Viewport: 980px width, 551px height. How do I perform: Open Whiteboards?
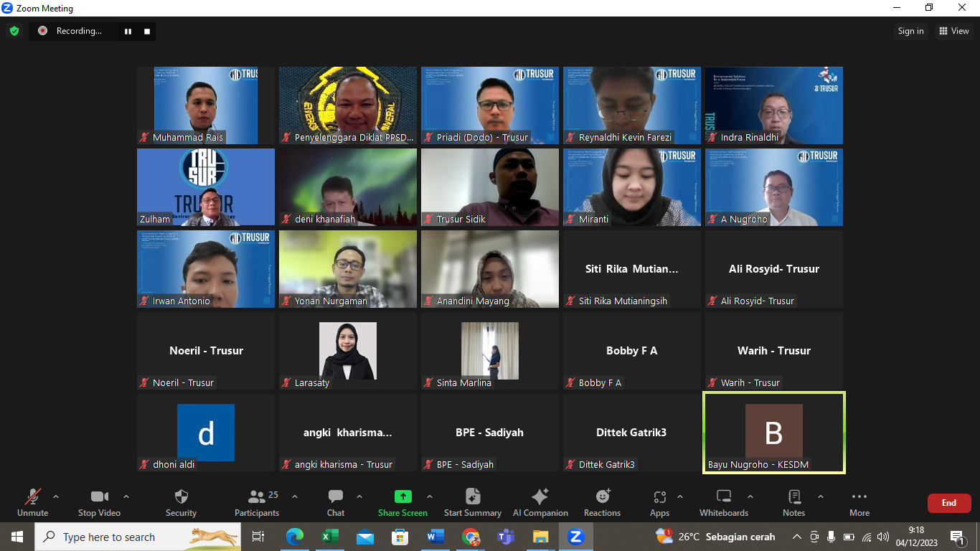724,503
